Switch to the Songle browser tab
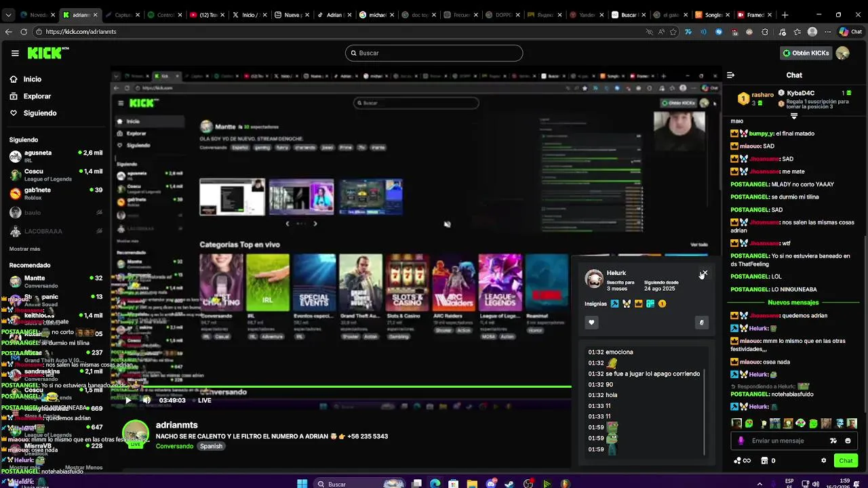This screenshot has height=488, width=868. pyautogui.click(x=711, y=14)
